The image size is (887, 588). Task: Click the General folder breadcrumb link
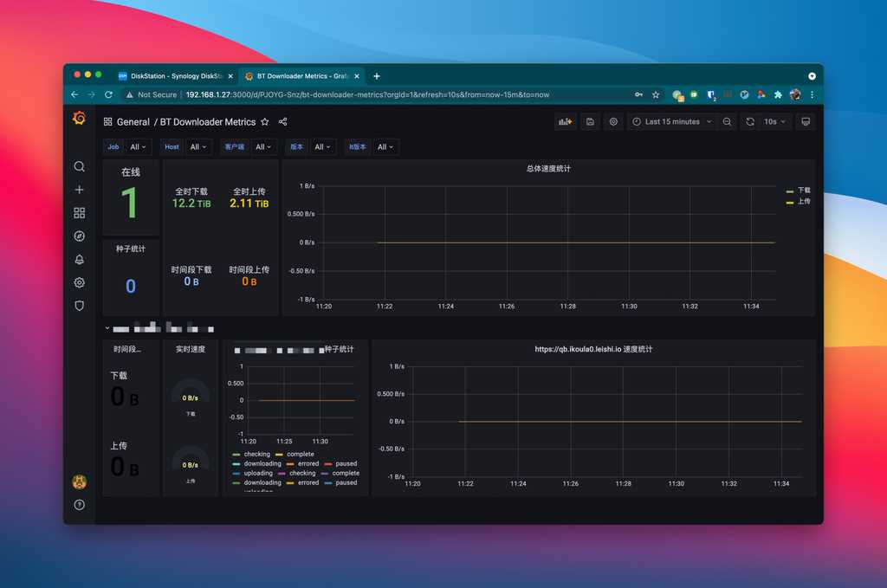pos(133,121)
